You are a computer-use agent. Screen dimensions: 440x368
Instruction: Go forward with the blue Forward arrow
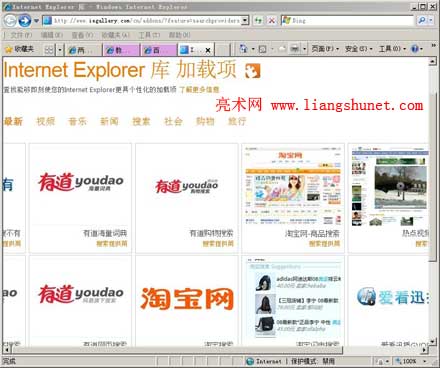[25, 21]
